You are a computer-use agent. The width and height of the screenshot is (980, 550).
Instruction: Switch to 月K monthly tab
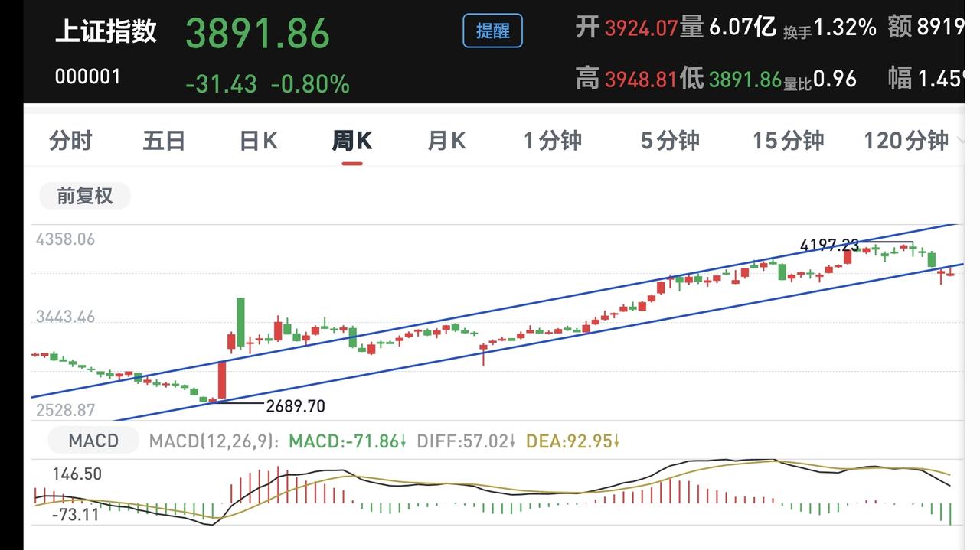coord(446,141)
